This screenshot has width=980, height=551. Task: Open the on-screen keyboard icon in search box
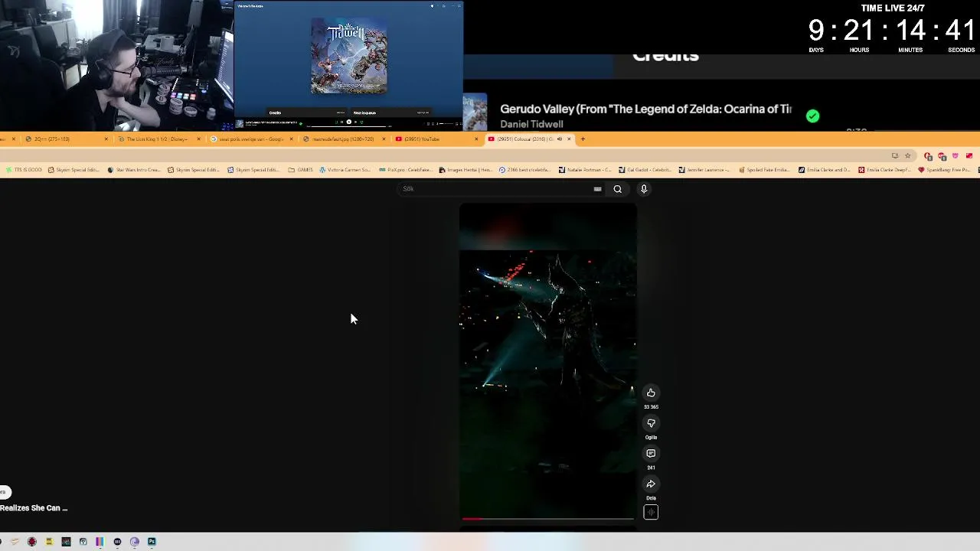[x=597, y=189]
